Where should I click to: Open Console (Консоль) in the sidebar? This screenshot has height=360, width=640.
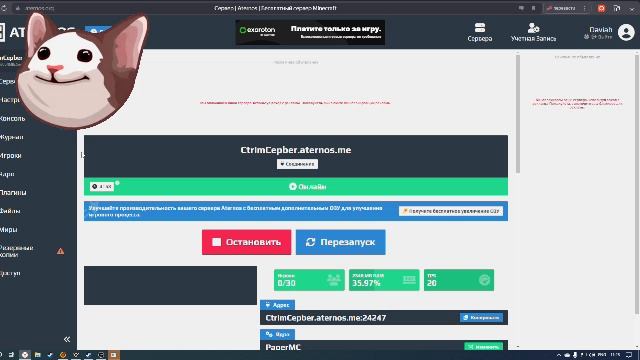click(13, 118)
